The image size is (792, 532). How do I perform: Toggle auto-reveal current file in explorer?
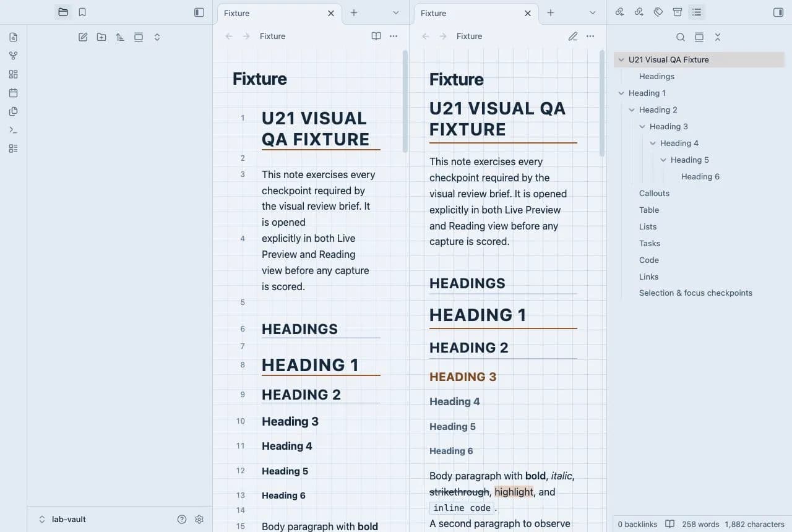[139, 37]
